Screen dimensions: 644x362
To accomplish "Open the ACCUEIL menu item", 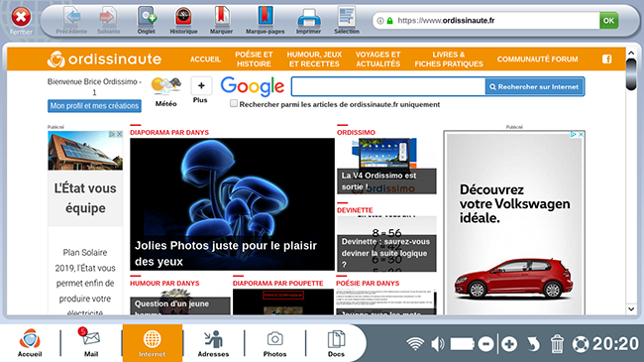I will [205, 60].
